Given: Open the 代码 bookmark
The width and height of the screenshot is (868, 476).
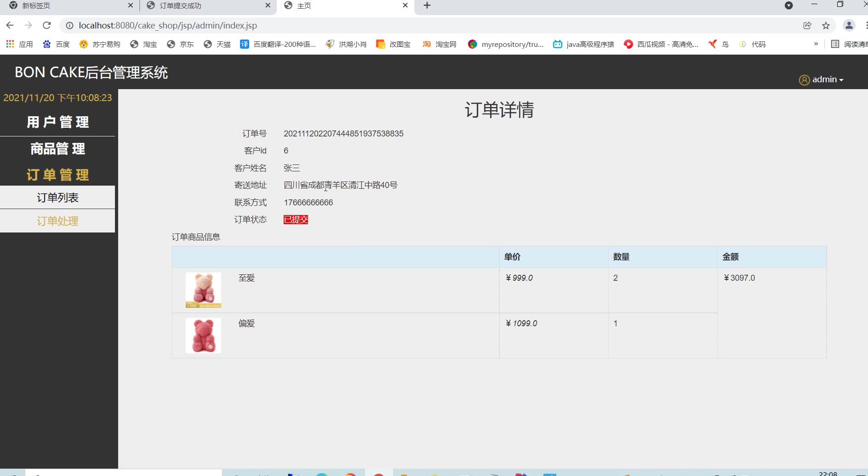Looking at the screenshot, I should click(752, 44).
